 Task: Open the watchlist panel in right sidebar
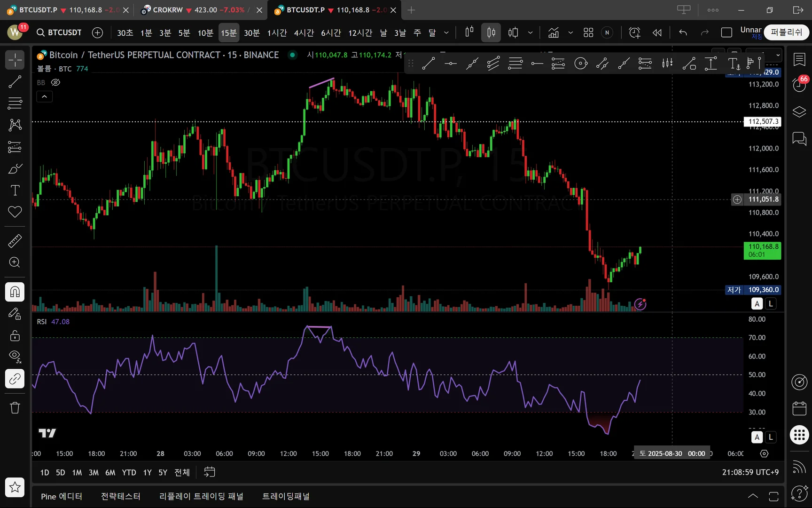(x=799, y=59)
